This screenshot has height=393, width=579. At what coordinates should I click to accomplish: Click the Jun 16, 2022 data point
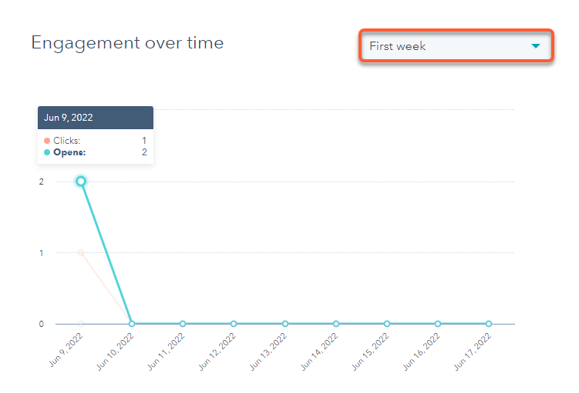(x=438, y=324)
